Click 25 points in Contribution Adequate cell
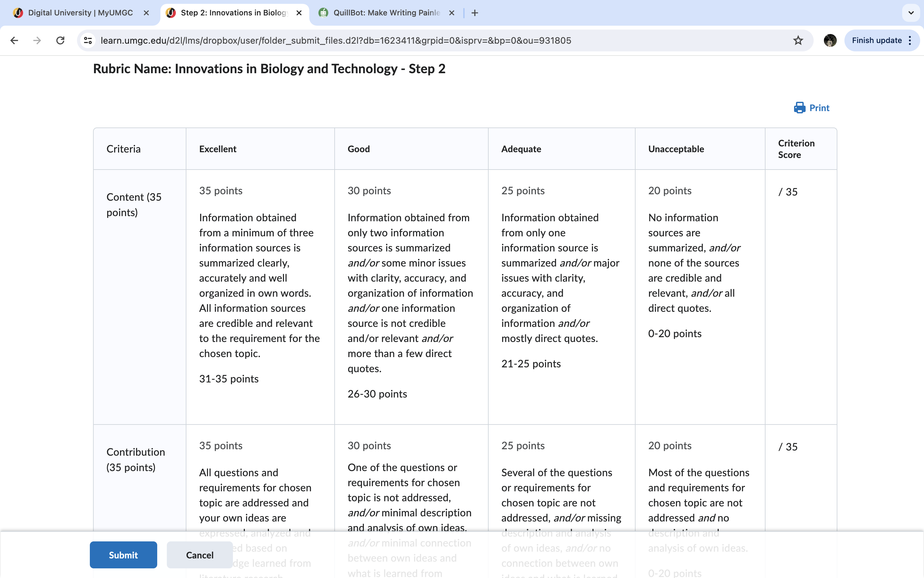The width and height of the screenshot is (924, 578). tap(523, 446)
